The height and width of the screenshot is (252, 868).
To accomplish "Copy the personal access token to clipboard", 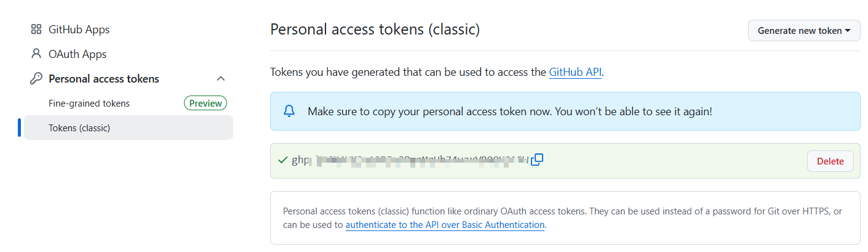I will pos(537,160).
